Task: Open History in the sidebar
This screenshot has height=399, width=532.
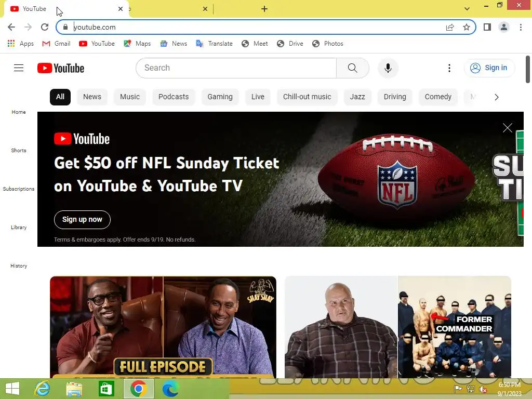Action: (x=19, y=266)
